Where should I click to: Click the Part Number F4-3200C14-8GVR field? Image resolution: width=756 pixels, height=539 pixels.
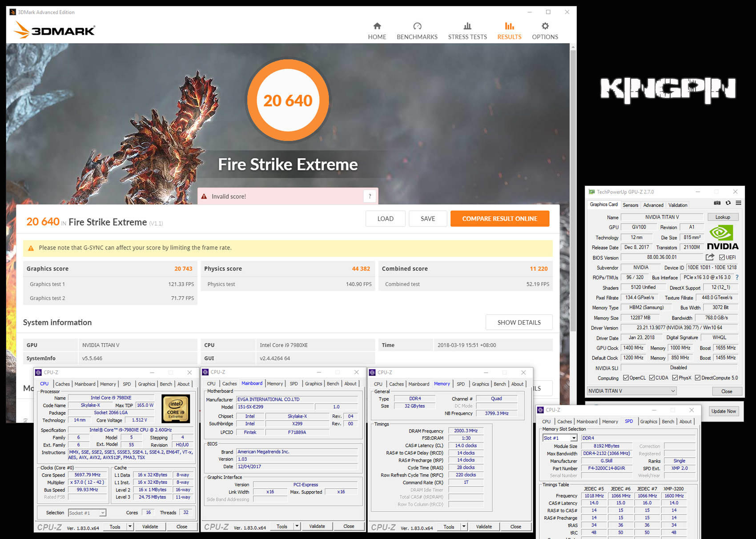pyautogui.click(x=607, y=468)
